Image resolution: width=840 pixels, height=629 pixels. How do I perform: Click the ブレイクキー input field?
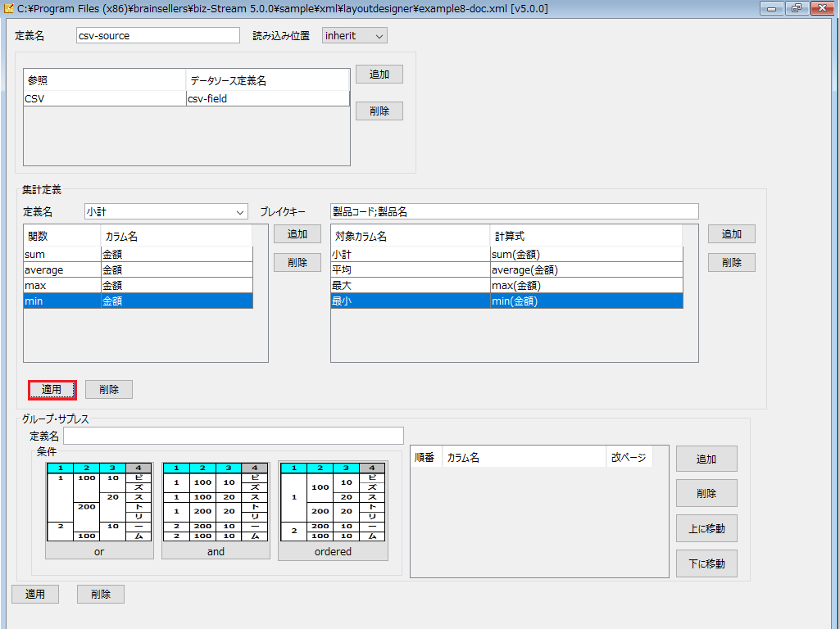tap(515, 211)
